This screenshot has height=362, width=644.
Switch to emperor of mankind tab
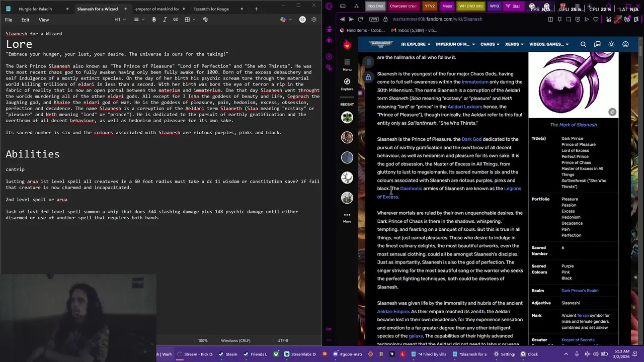pos(157,9)
